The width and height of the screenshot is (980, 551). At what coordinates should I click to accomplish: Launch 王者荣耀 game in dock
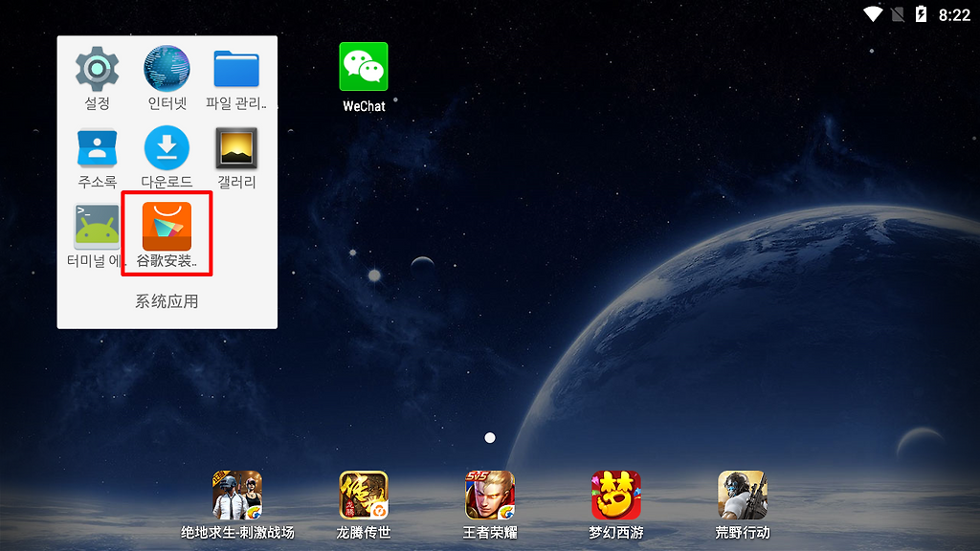point(490,496)
